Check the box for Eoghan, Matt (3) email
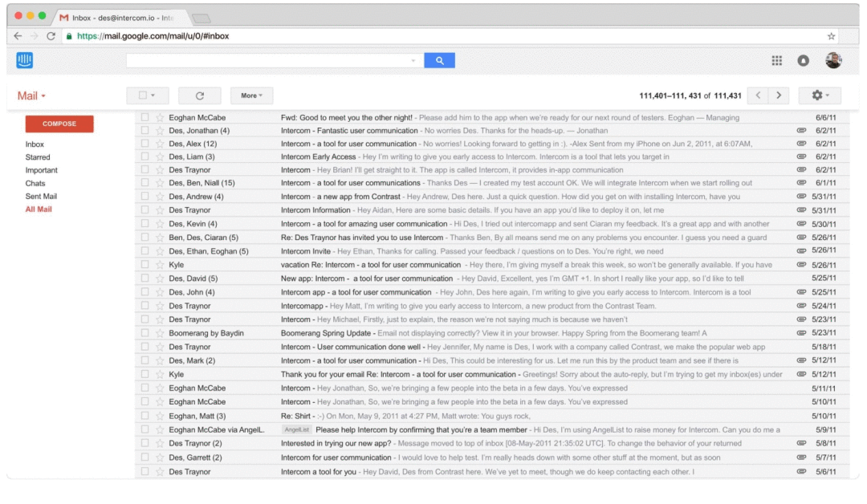867x504 pixels. [144, 416]
